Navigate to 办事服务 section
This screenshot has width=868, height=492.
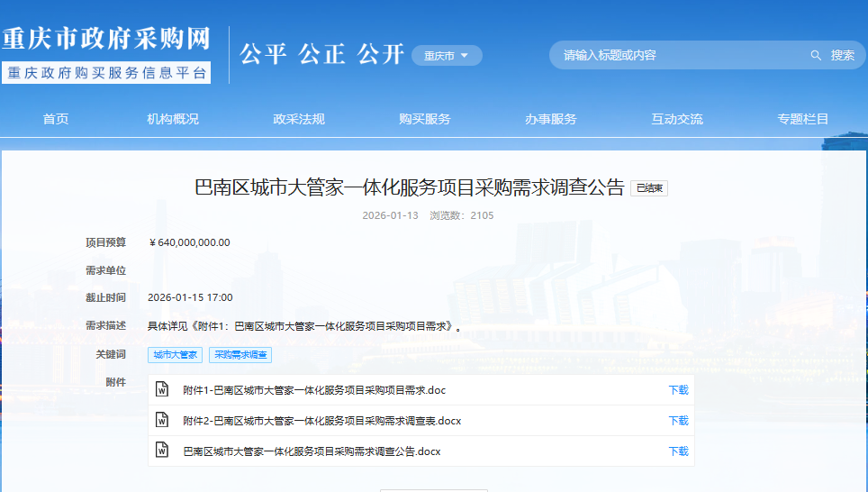coord(551,119)
